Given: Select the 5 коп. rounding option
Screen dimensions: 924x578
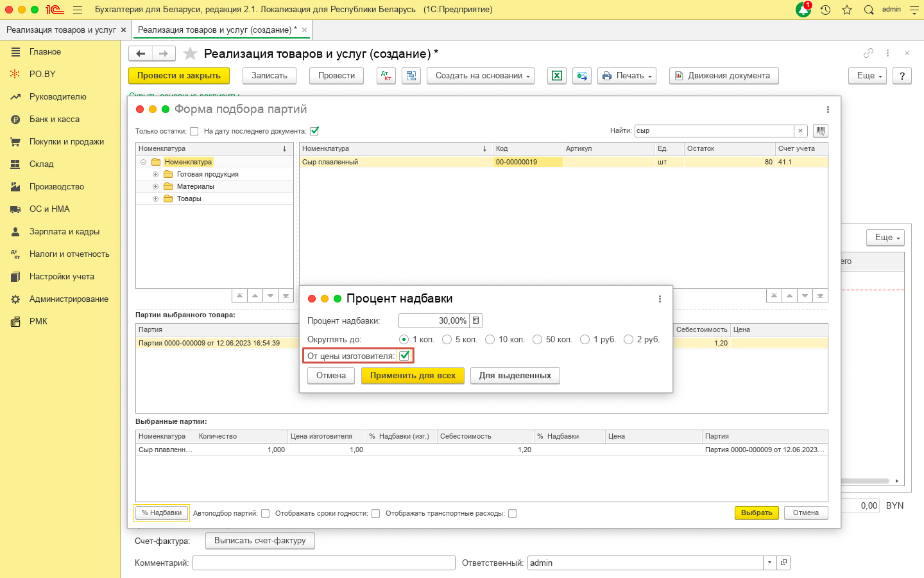Looking at the screenshot, I should pos(447,339).
